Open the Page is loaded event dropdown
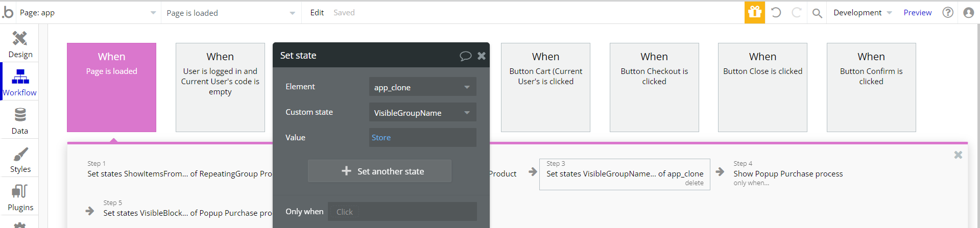Viewport: 980px width, 228px height. tap(231, 13)
